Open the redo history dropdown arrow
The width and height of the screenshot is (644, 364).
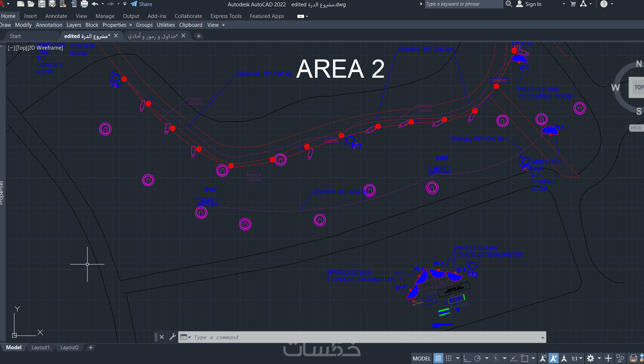(x=118, y=4)
